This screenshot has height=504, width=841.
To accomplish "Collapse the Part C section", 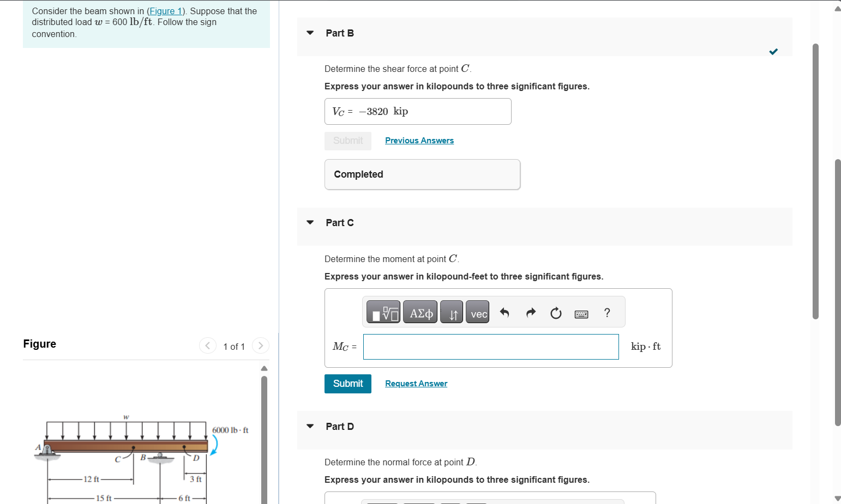I will coord(310,222).
